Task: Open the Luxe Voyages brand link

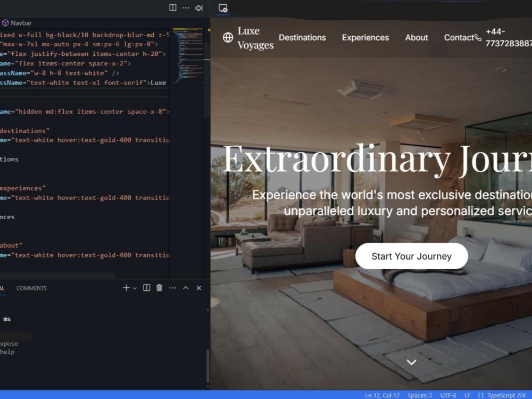Action: (255, 38)
